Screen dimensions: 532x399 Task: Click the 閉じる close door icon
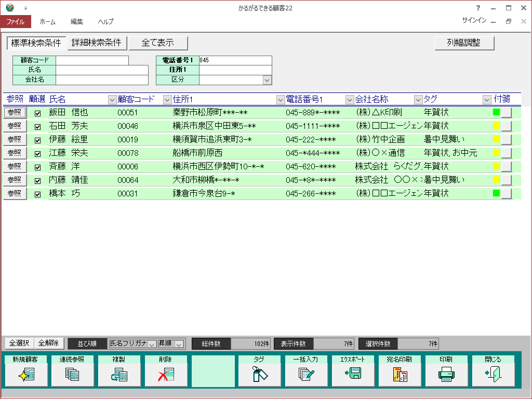tap(494, 374)
